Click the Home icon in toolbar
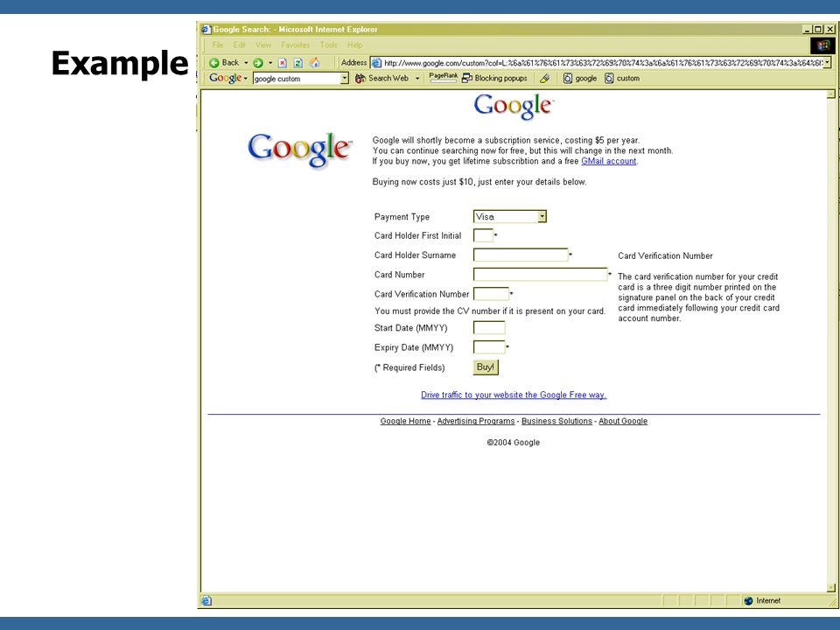 pos(314,63)
